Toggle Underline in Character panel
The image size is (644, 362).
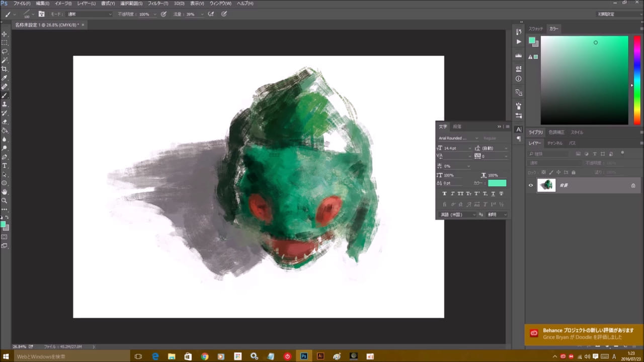pos(493,194)
